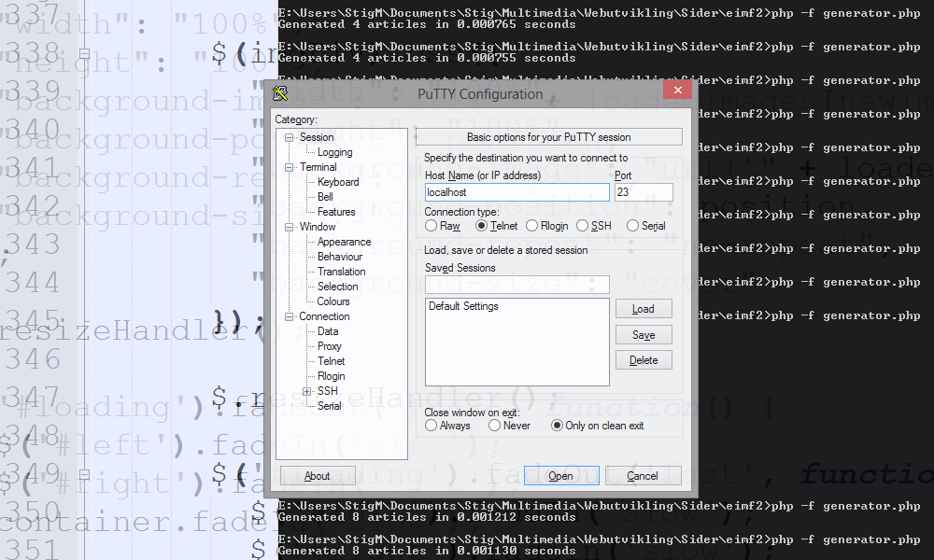
Task: Expand the SSH tree node
Action: coord(306,391)
